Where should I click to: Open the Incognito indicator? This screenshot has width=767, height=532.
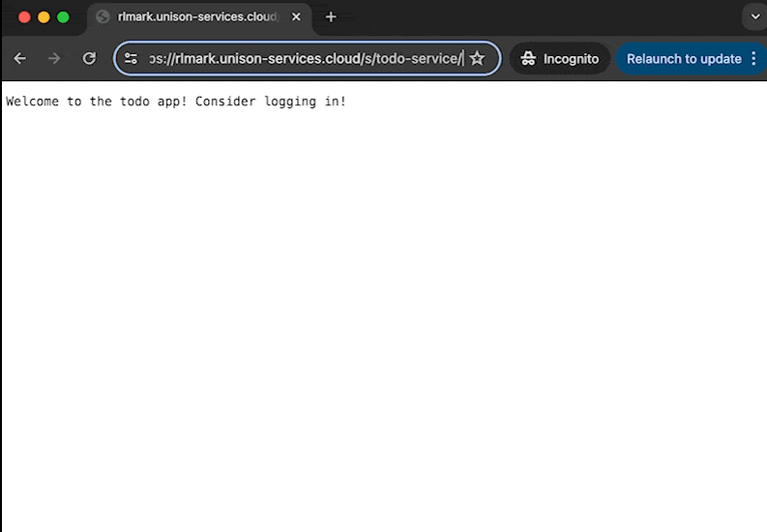point(560,59)
